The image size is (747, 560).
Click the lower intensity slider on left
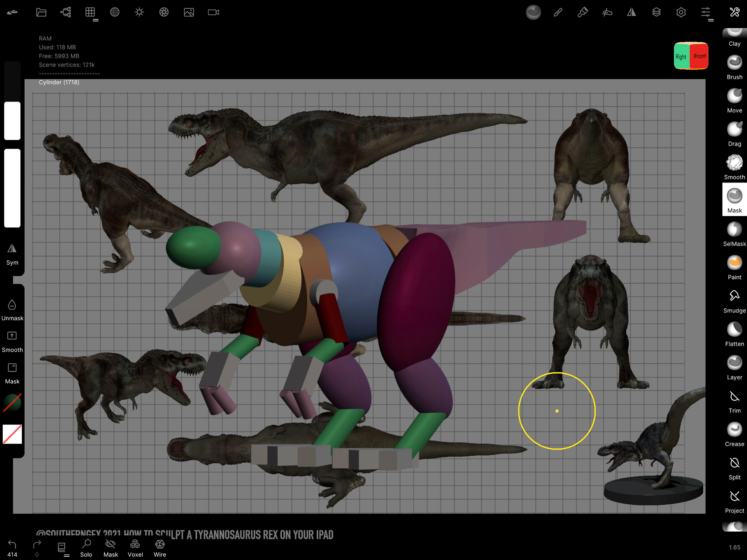12,188
